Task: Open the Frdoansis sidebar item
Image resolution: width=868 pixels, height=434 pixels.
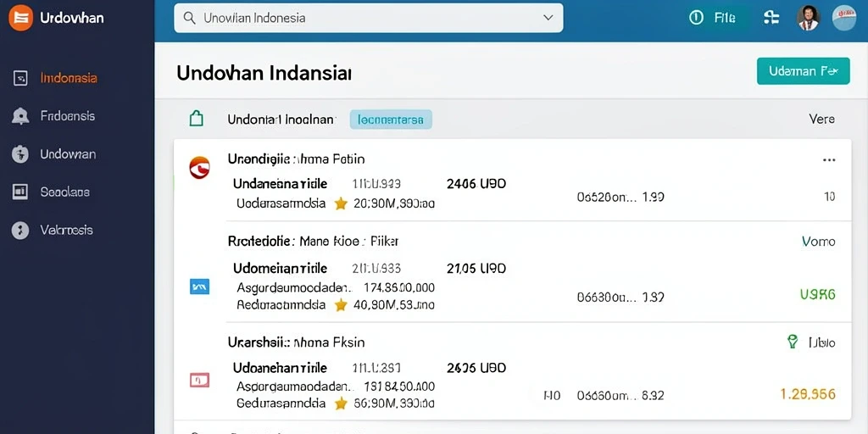Action: [68, 115]
